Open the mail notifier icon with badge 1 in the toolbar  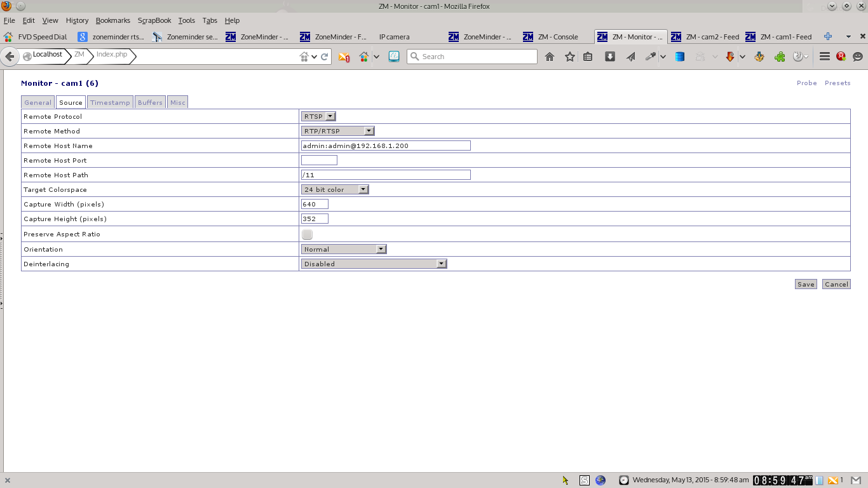tap(344, 57)
